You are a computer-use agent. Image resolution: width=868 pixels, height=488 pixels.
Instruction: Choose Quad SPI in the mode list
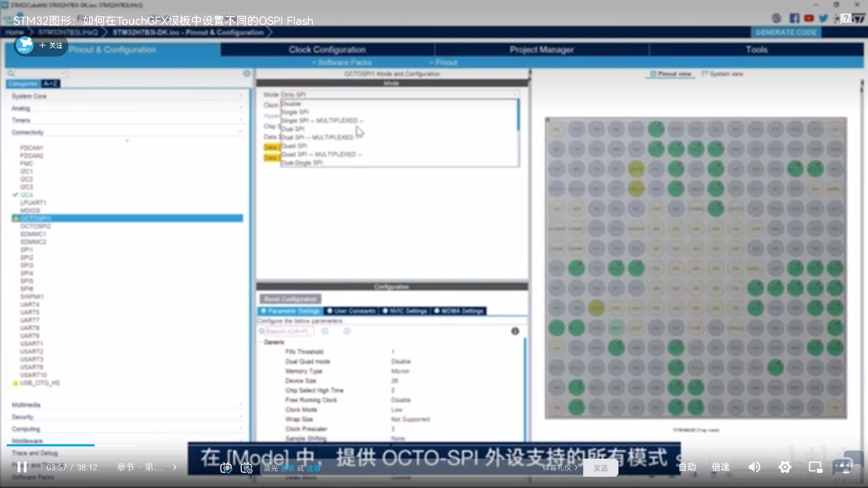[x=400, y=146]
